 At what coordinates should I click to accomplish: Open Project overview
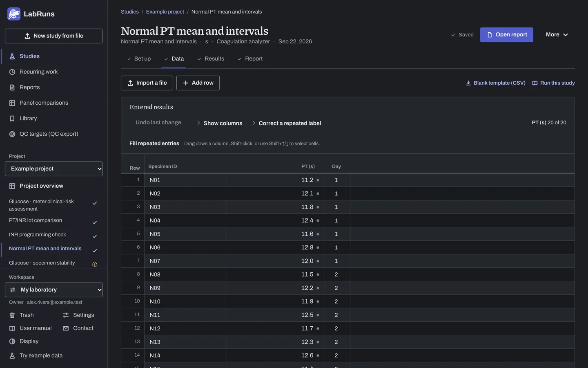[41, 186]
